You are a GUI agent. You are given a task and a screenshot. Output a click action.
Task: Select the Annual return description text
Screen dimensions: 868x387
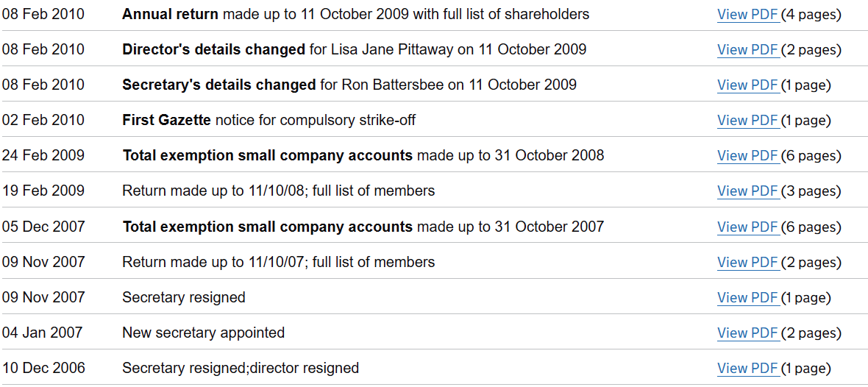tap(355, 15)
